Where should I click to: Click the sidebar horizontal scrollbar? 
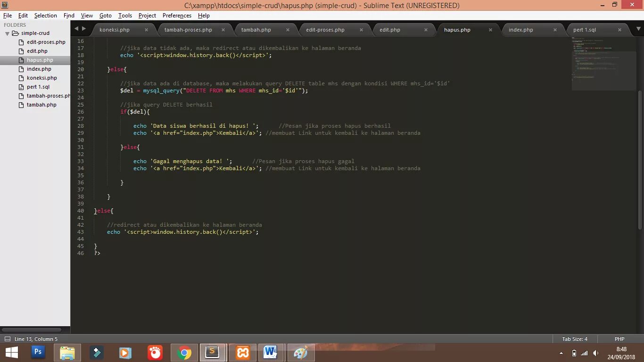coord(32,330)
